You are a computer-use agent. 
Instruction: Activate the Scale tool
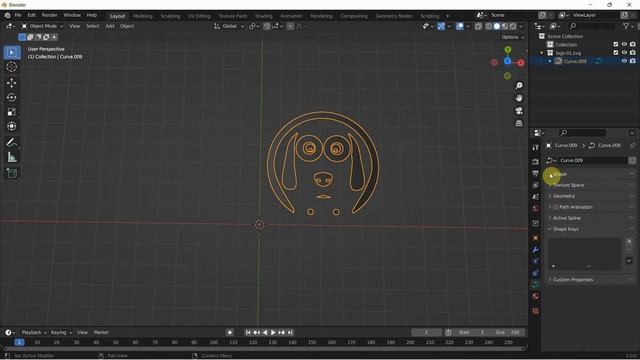tap(12, 112)
